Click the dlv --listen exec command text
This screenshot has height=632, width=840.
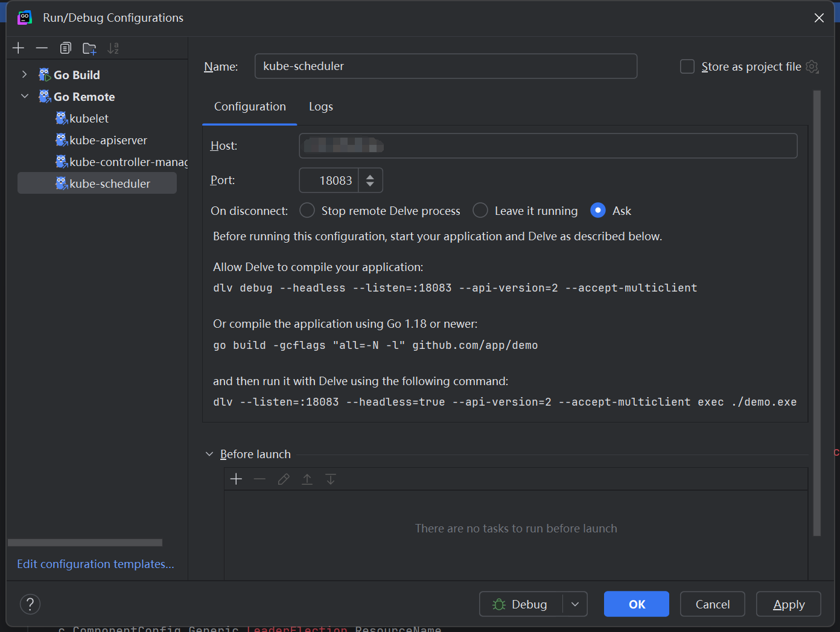pyautogui.click(x=504, y=402)
